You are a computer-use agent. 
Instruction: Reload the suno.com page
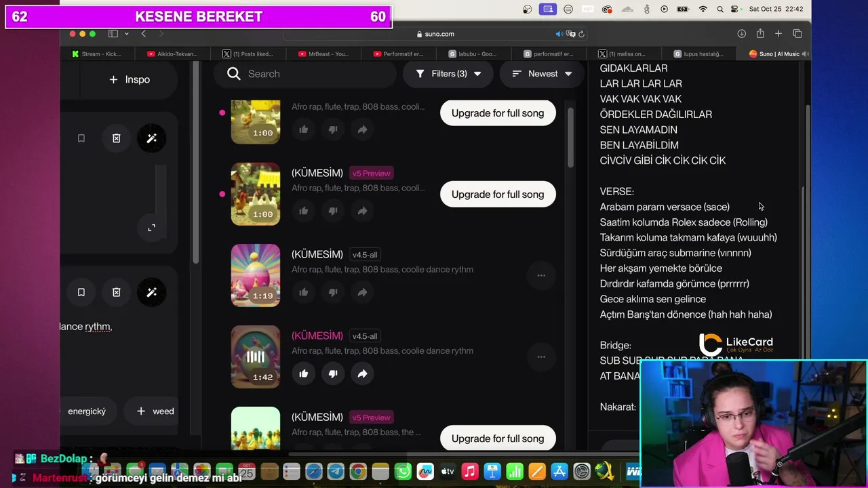582,34
